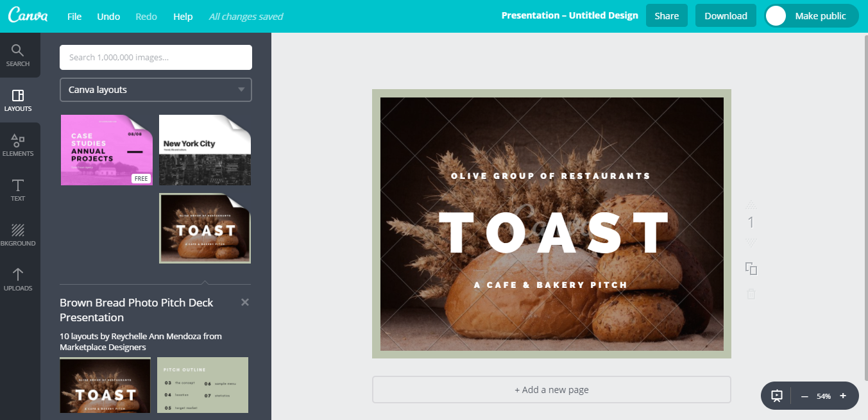Select the Text tool in sidebar
The width and height of the screenshot is (868, 420).
tap(18, 190)
